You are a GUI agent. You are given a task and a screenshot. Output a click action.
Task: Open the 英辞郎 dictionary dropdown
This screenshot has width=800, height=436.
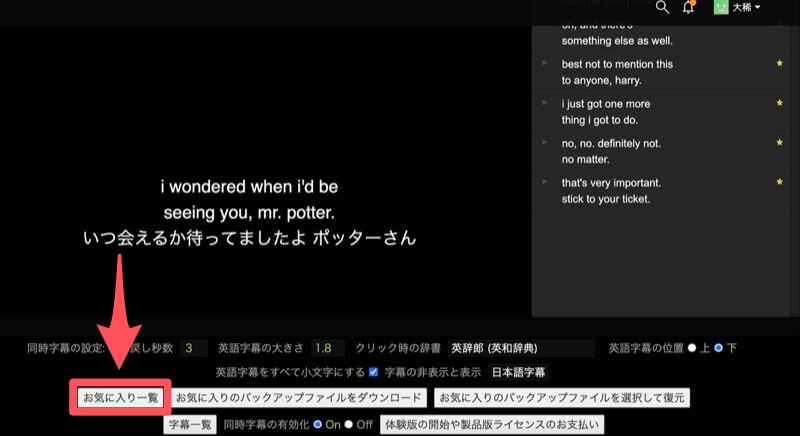(x=520, y=348)
